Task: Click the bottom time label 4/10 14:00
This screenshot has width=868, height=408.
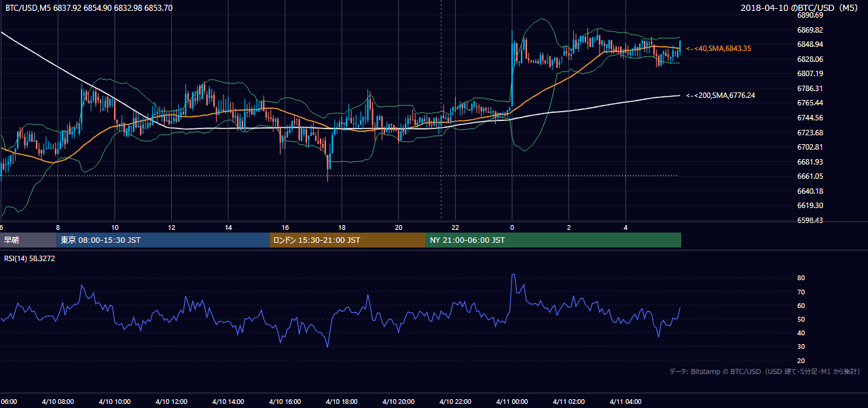Action: 228,402
